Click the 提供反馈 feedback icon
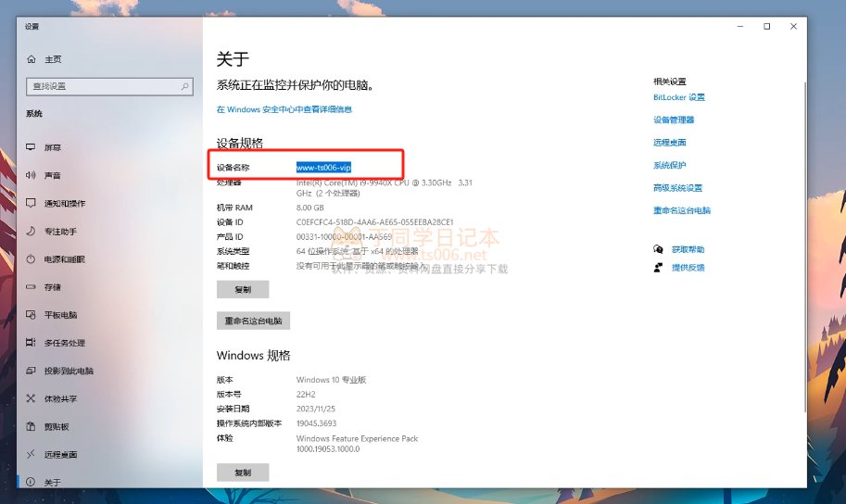846x504 pixels. click(658, 267)
